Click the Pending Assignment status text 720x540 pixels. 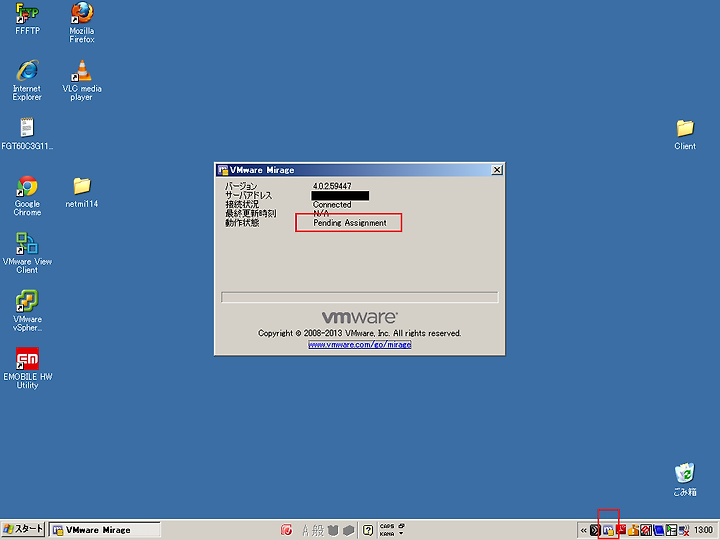(349, 223)
